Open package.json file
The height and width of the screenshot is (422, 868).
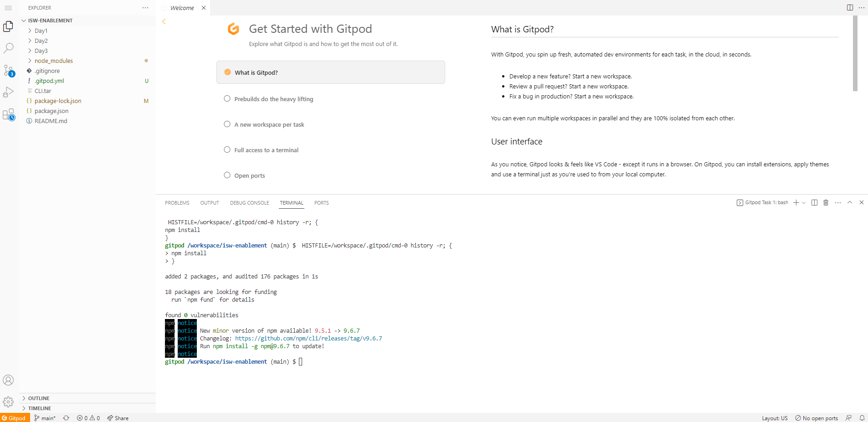tap(87, 111)
